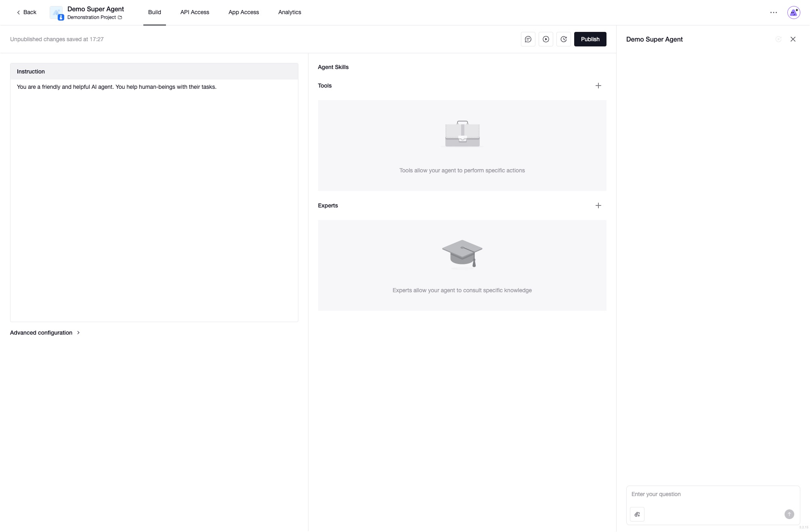Add a new expert with plus icon

tap(598, 205)
